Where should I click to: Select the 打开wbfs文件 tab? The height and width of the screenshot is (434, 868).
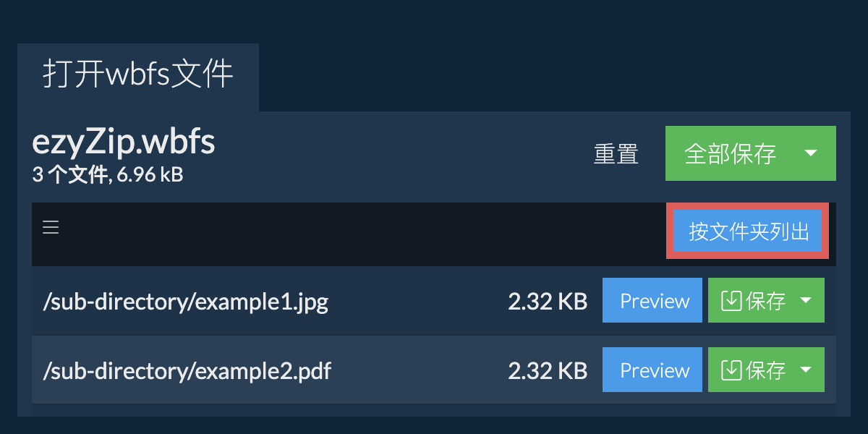tap(138, 75)
